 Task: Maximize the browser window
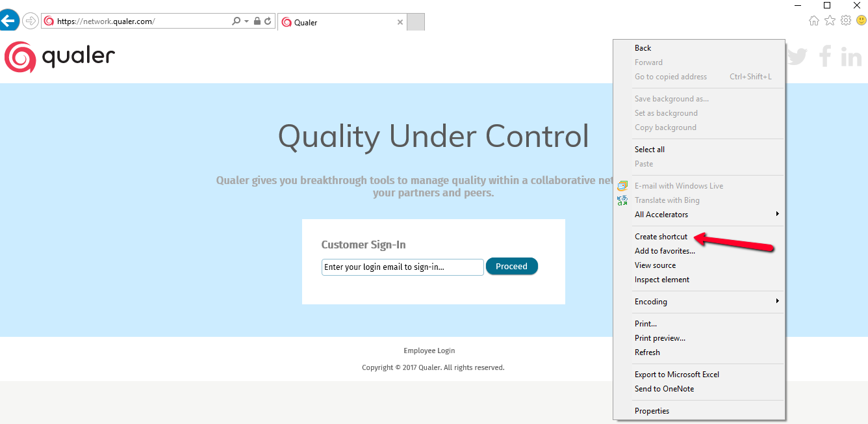pyautogui.click(x=827, y=5)
